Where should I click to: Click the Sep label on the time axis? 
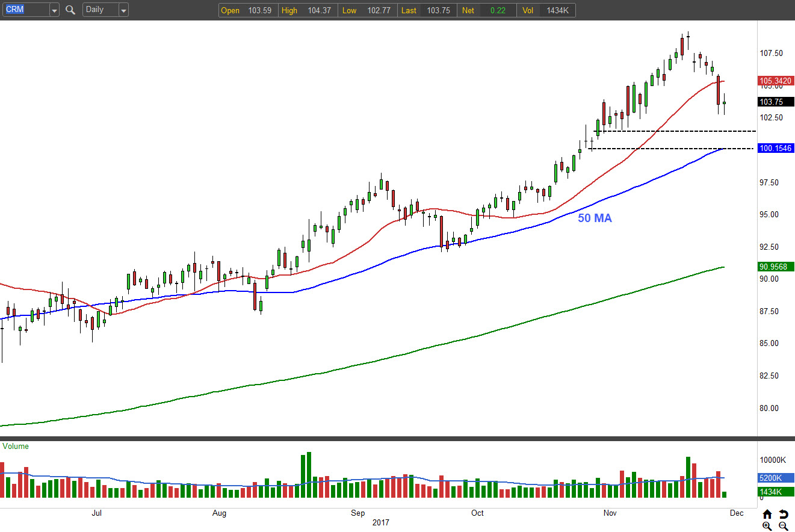(x=358, y=513)
